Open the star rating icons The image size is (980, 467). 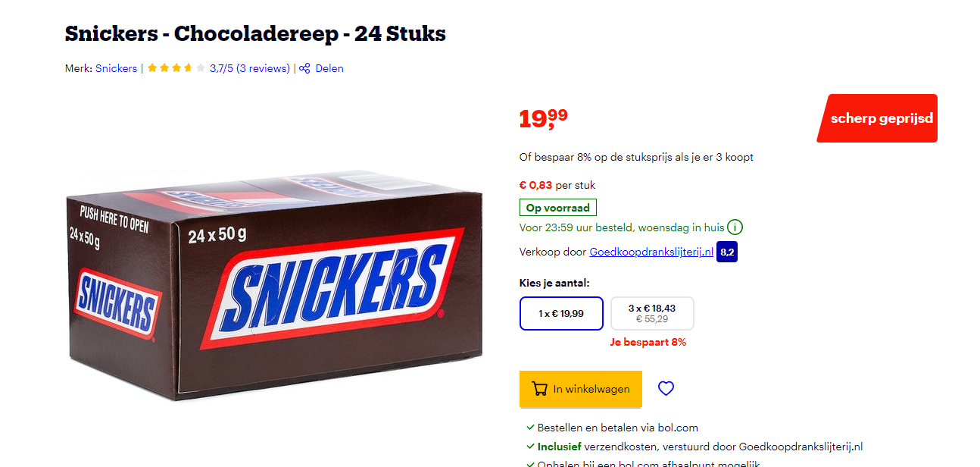[x=176, y=68]
